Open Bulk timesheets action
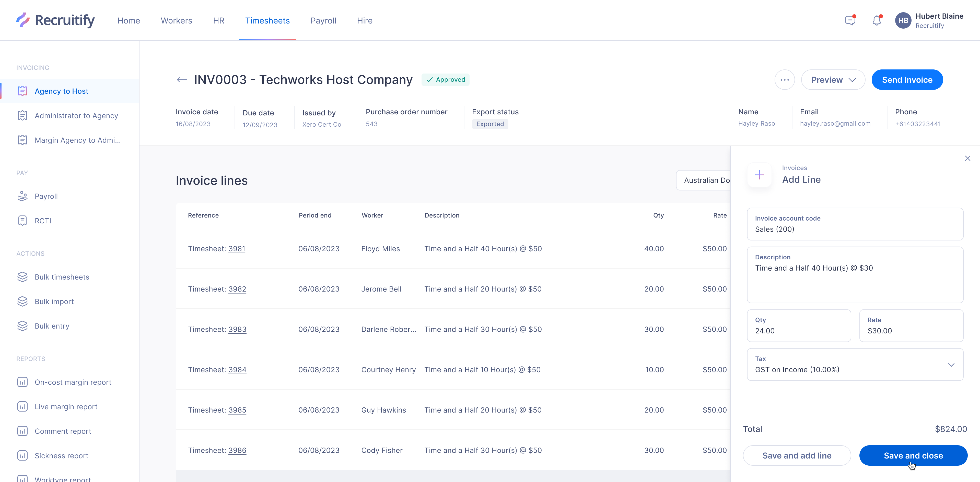980x482 pixels. (62, 277)
